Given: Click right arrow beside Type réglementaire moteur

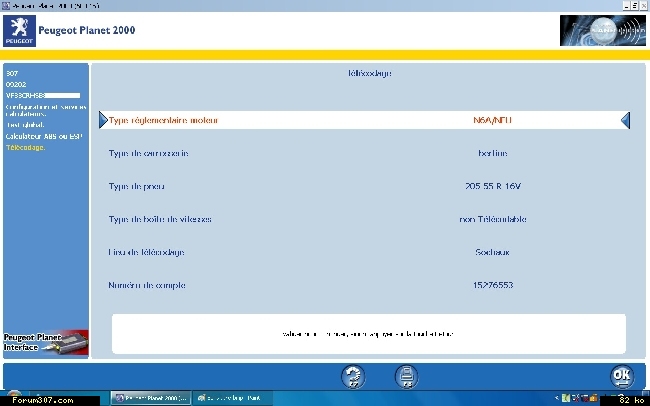Looking at the screenshot, I should tap(103, 120).
